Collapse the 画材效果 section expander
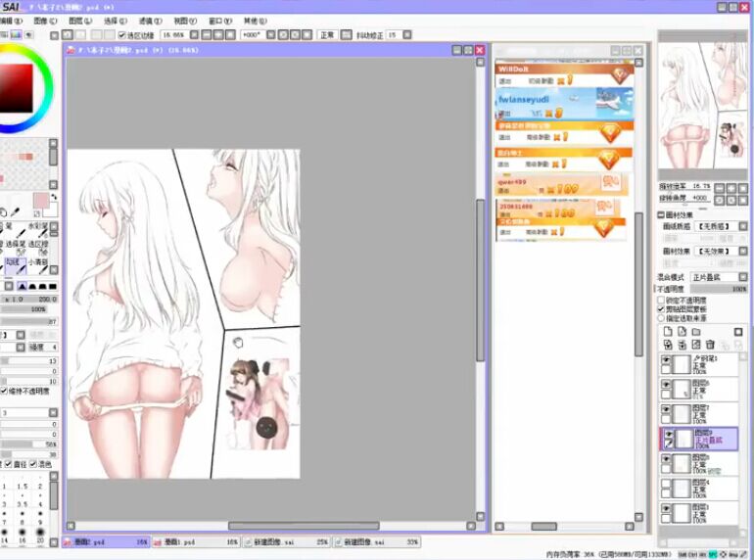Image resolution: width=754 pixels, height=560 pixels. tap(661, 214)
